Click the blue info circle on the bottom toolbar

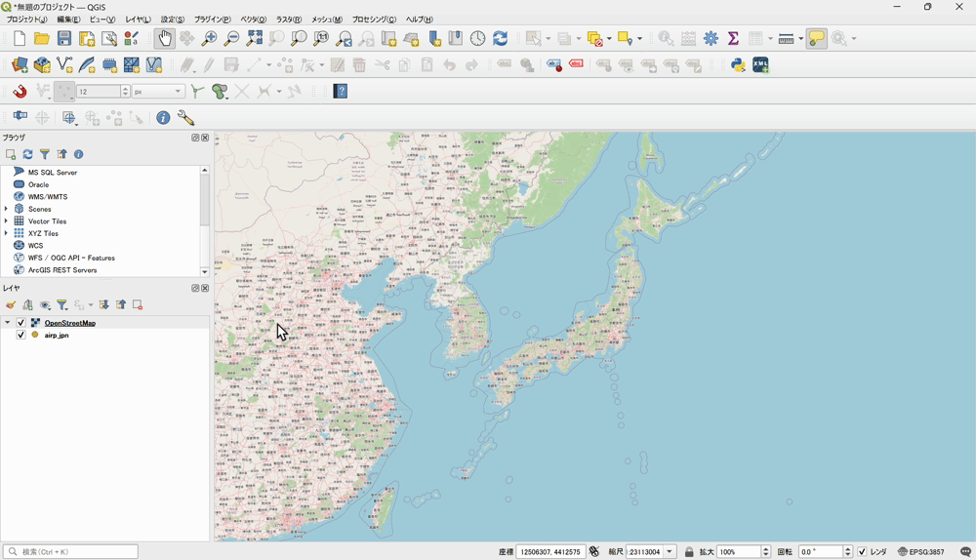coord(163,118)
